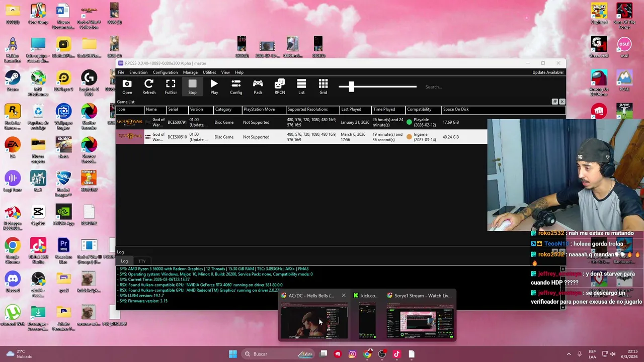
Task: Open Steam desktop shortcut
Action: click(13, 80)
